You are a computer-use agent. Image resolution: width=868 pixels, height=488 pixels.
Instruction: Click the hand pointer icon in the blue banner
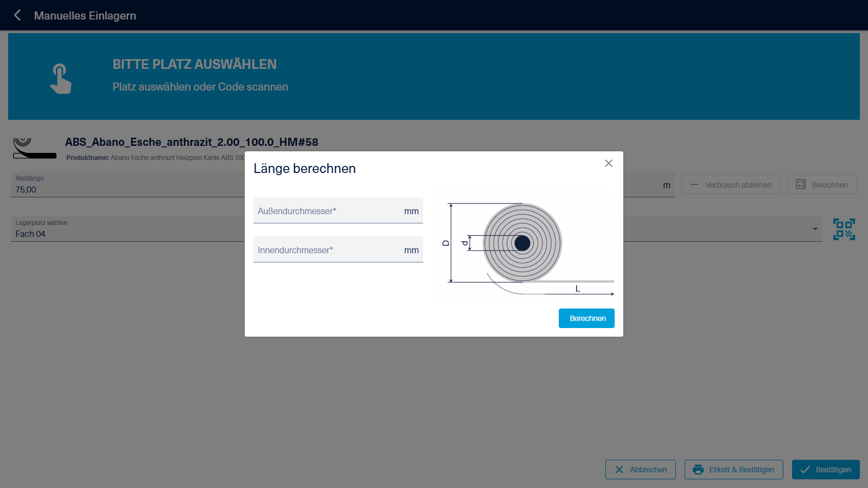point(60,79)
